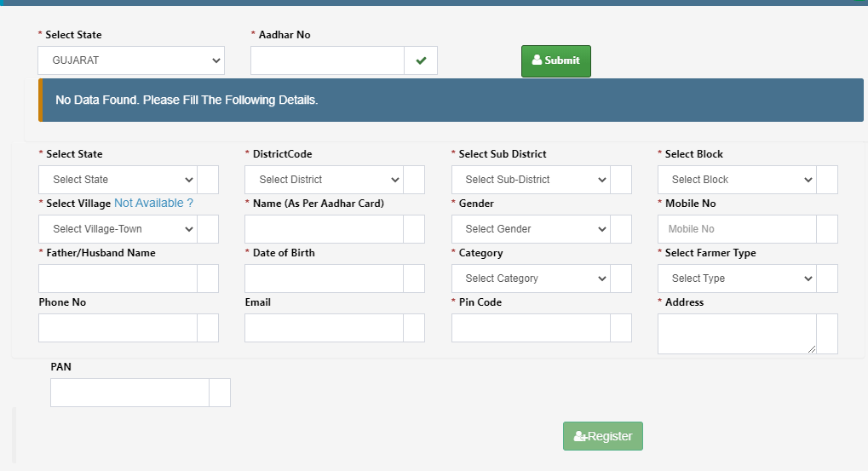Choose from Select Gender dropdown
Image resolution: width=868 pixels, height=471 pixels.
pos(531,229)
